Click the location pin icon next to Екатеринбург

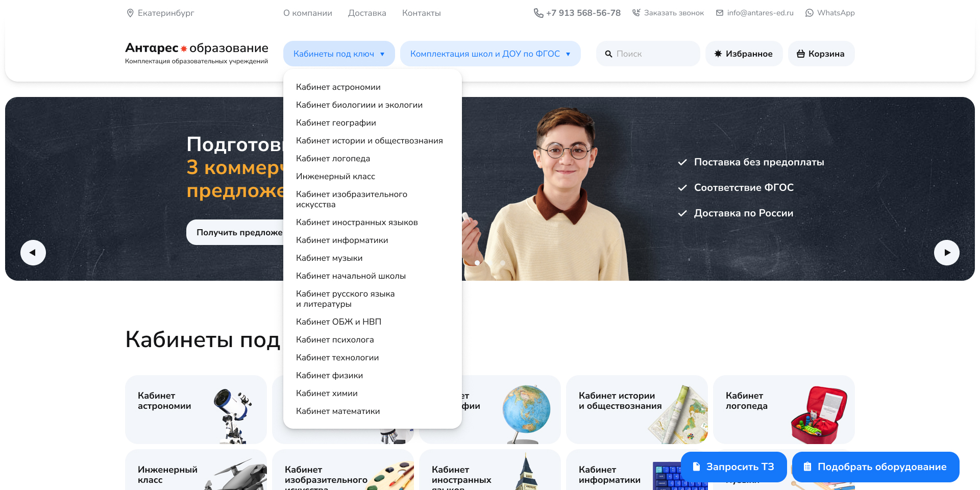(130, 13)
